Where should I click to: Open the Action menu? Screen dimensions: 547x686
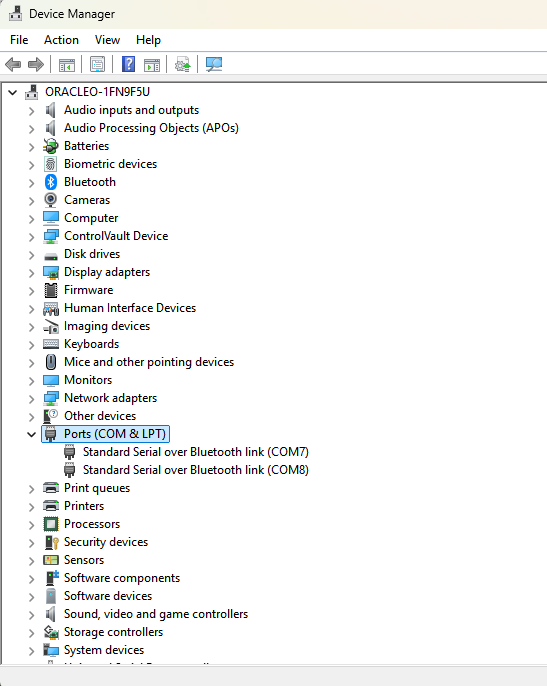61,40
